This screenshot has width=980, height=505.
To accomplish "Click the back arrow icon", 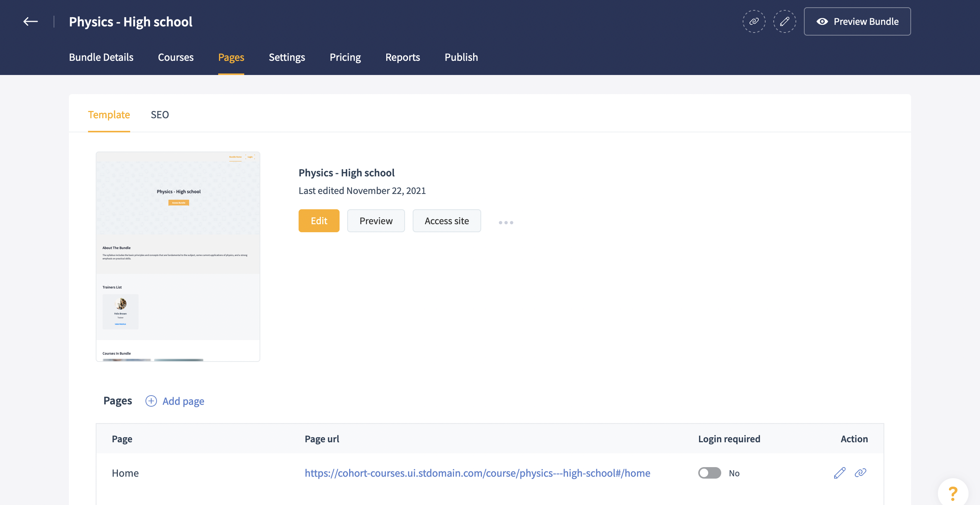I will [x=31, y=21].
